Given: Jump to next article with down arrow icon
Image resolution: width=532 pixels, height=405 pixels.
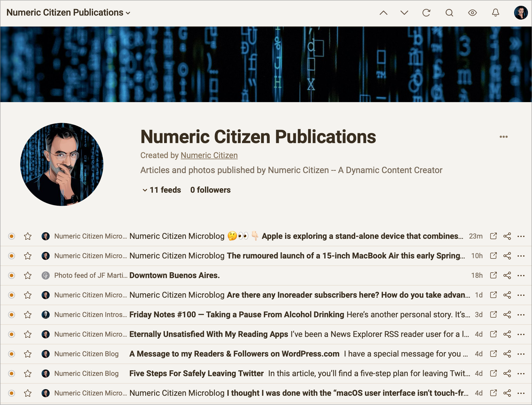Looking at the screenshot, I should click(x=404, y=13).
